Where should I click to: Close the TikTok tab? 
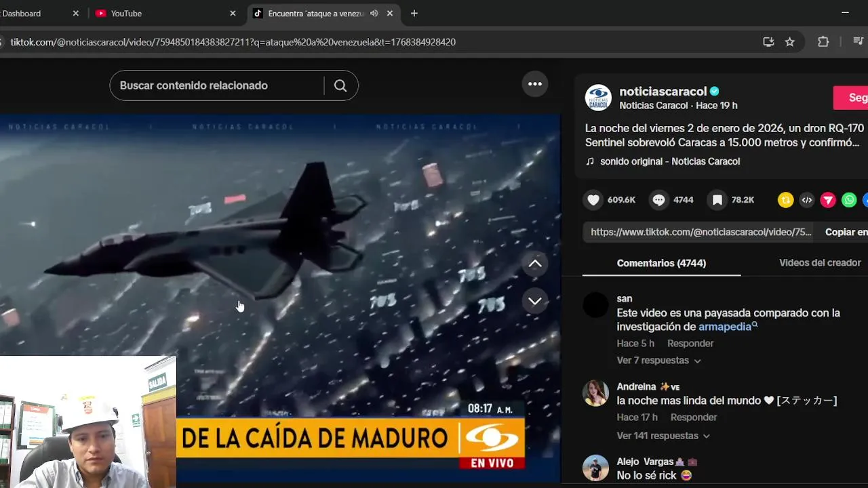[x=390, y=14]
